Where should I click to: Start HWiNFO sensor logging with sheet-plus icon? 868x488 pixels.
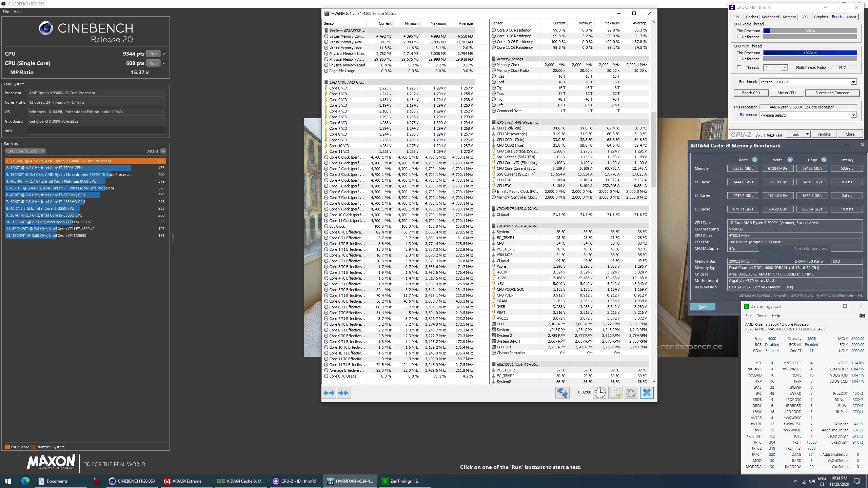pos(615,393)
